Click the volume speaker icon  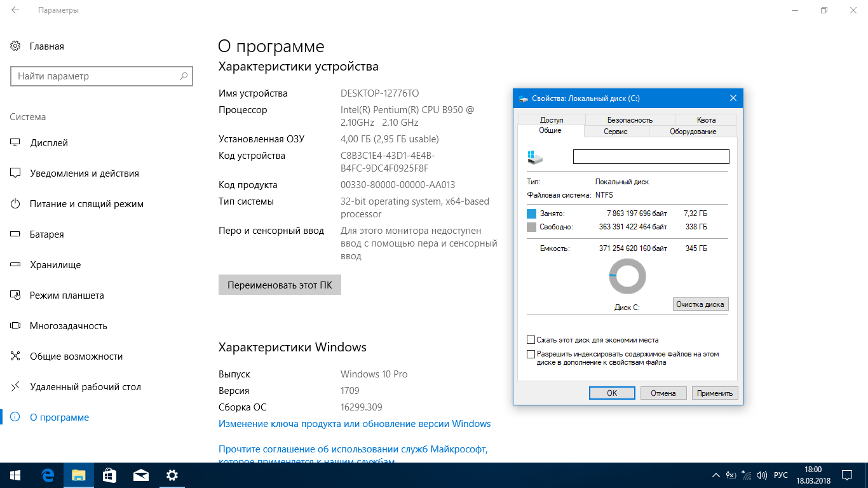pyautogui.click(x=761, y=475)
